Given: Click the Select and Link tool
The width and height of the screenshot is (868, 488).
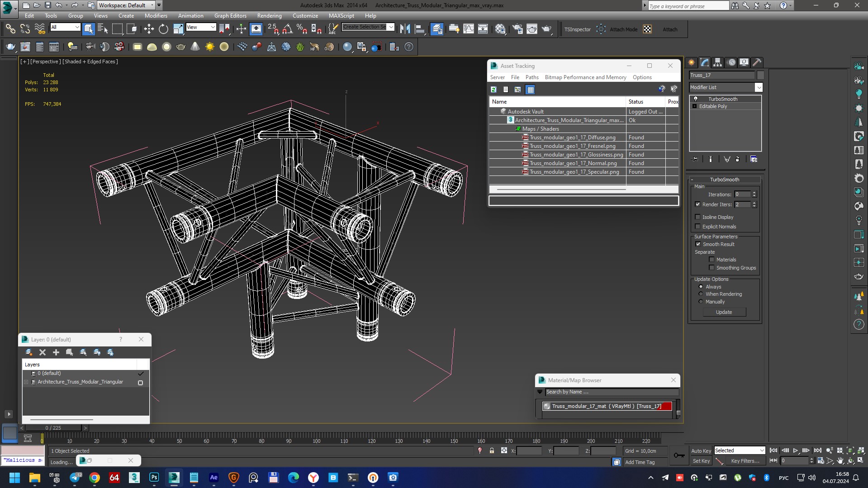Looking at the screenshot, I should pos(10,29).
